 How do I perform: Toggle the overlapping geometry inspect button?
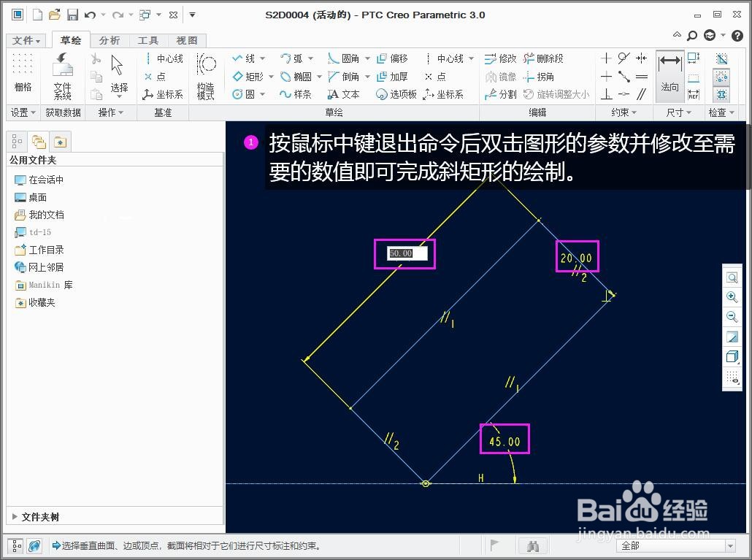pos(721,94)
